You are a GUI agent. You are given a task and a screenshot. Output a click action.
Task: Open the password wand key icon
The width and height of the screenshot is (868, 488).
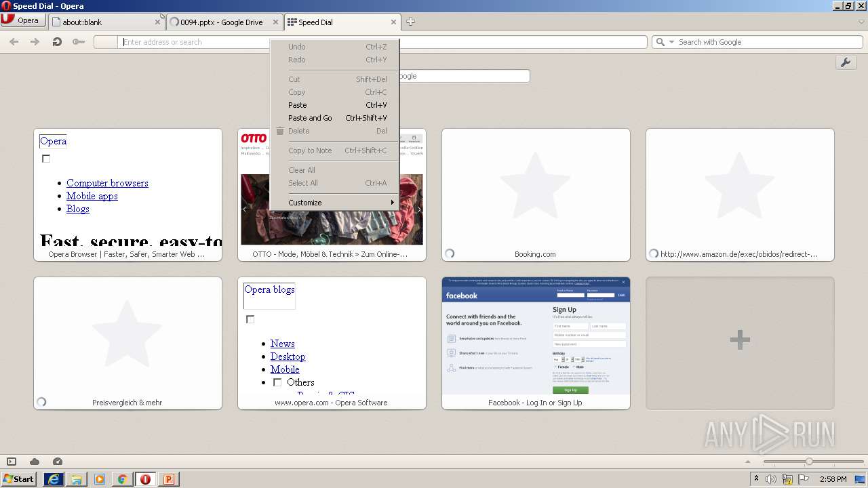(x=79, y=42)
